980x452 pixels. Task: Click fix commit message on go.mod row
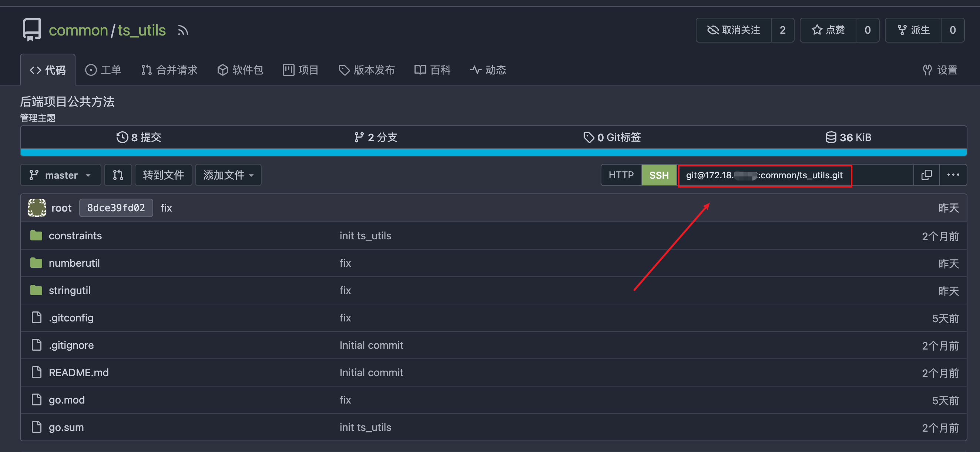coord(345,400)
